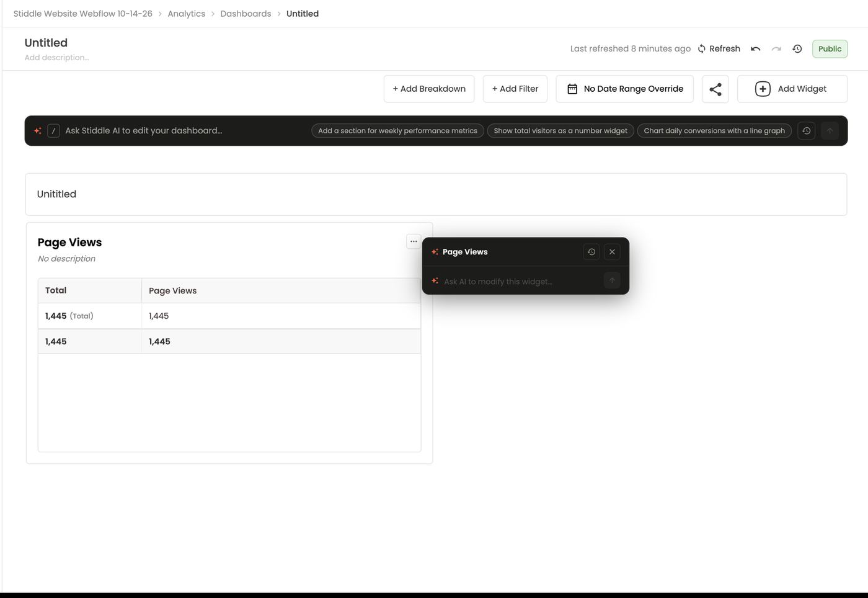Click the Page Views widget title
868x598 pixels.
pyautogui.click(x=69, y=243)
